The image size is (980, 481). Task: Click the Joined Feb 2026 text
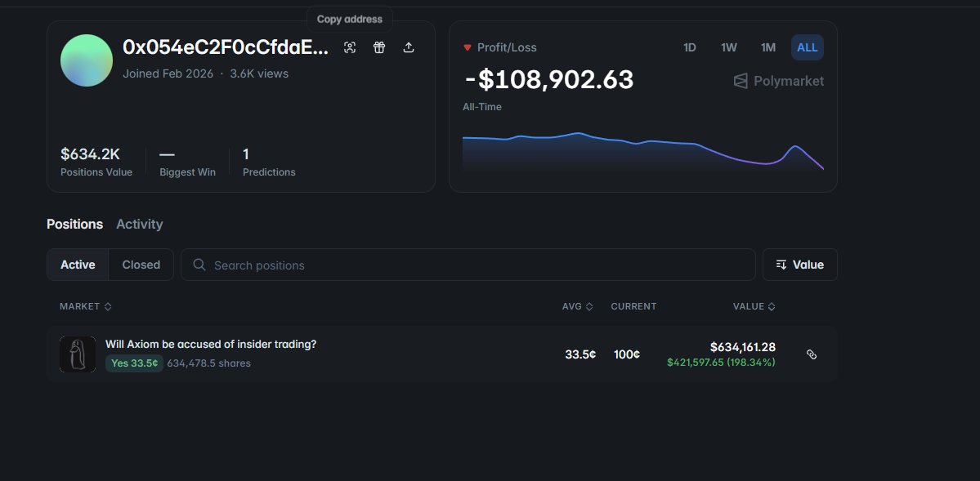[x=168, y=73]
